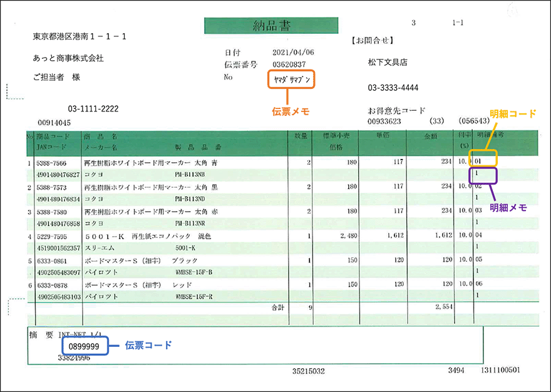Click the company name あっと商事株式会社

point(68,58)
